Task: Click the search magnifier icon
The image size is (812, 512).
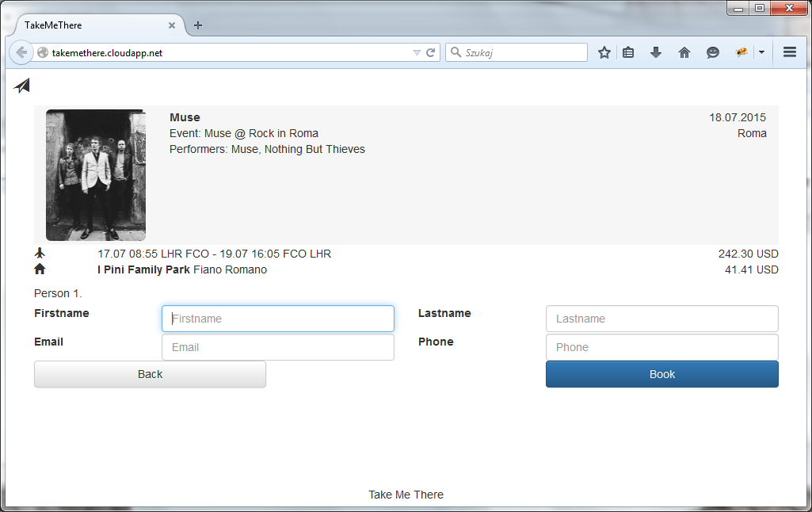Action: pos(456,52)
